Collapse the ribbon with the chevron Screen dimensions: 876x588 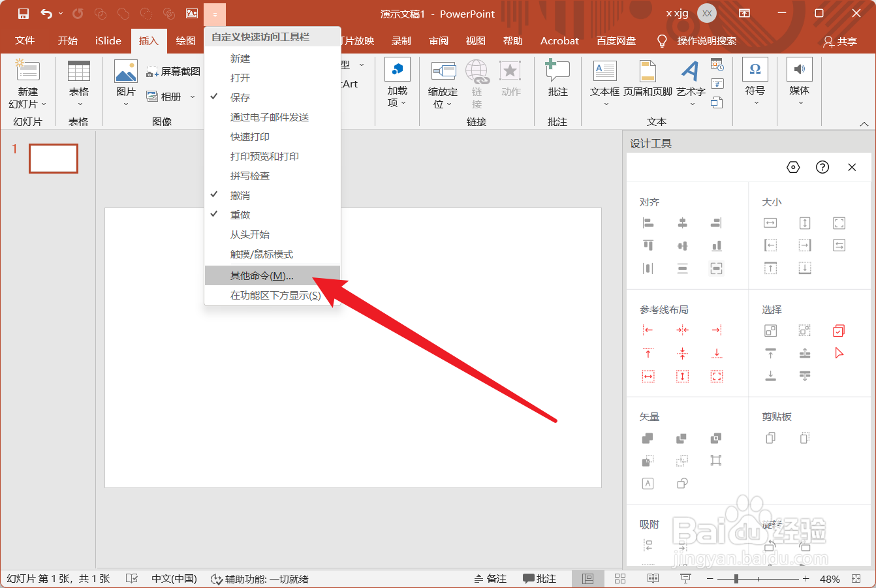pyautogui.click(x=864, y=124)
